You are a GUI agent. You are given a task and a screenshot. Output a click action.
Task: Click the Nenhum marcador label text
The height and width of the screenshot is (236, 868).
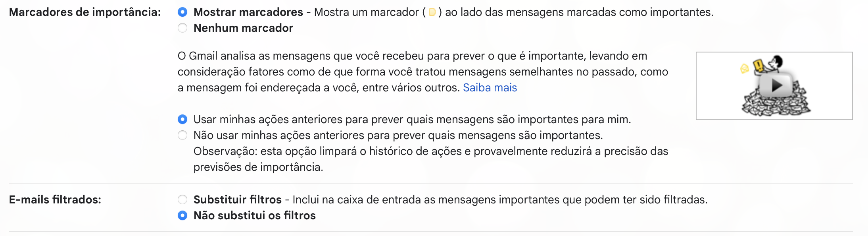point(243,28)
